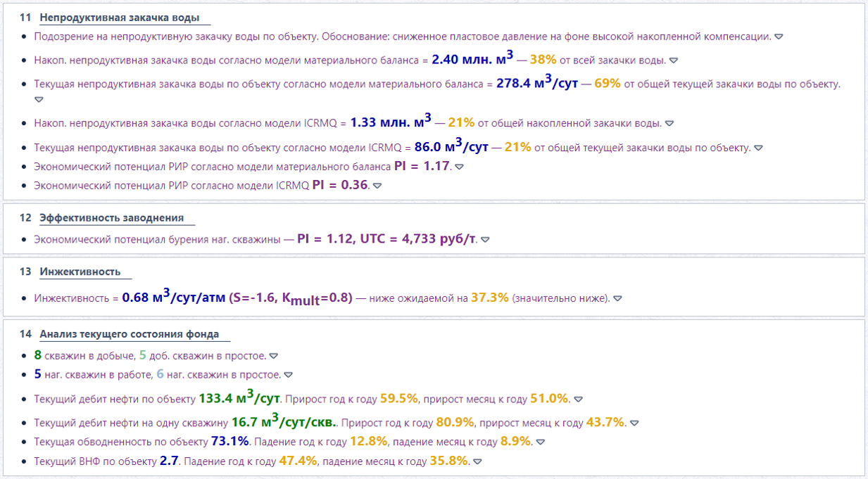
Task: Expand arrow after current water cut 73.1% line
Action: (x=541, y=442)
